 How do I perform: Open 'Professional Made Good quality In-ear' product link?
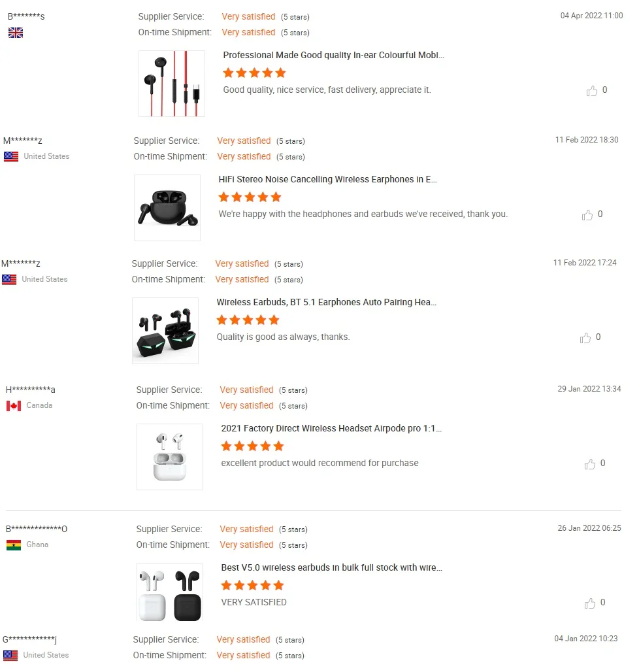pyautogui.click(x=333, y=56)
